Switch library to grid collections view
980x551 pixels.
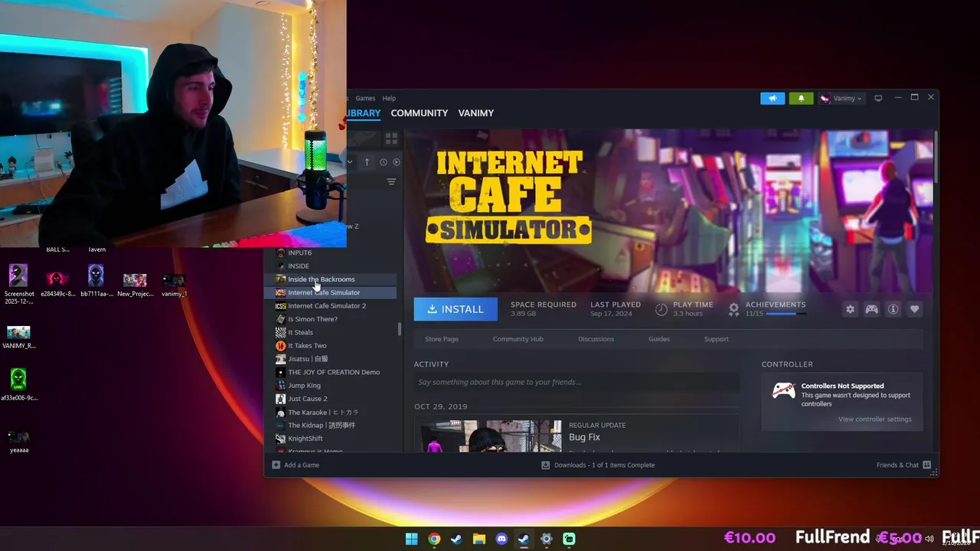[391, 139]
